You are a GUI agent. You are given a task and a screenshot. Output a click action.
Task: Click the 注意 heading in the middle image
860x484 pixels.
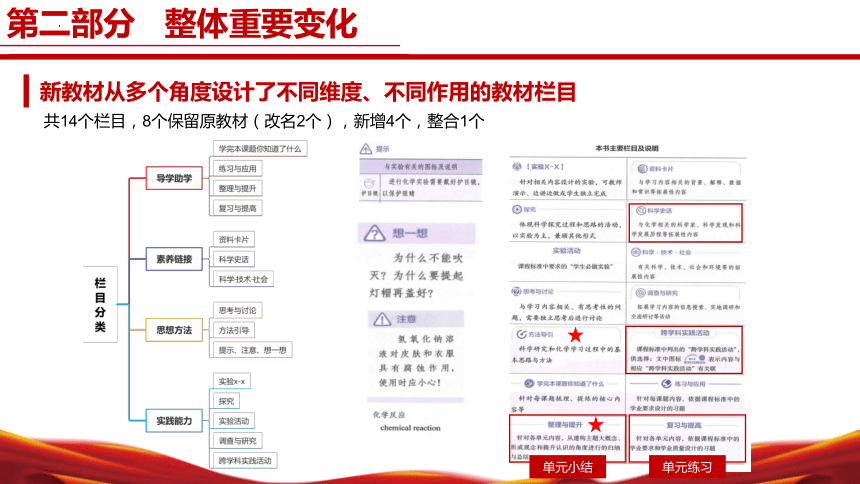[406, 319]
